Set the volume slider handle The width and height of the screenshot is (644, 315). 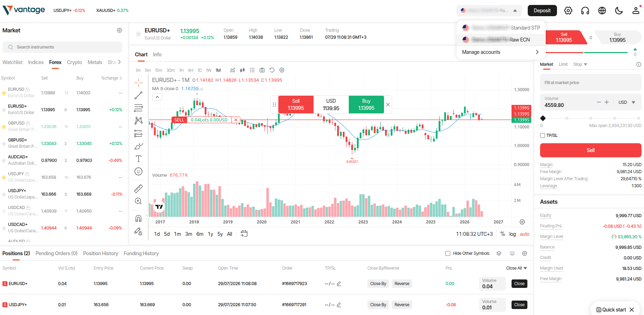543,118
